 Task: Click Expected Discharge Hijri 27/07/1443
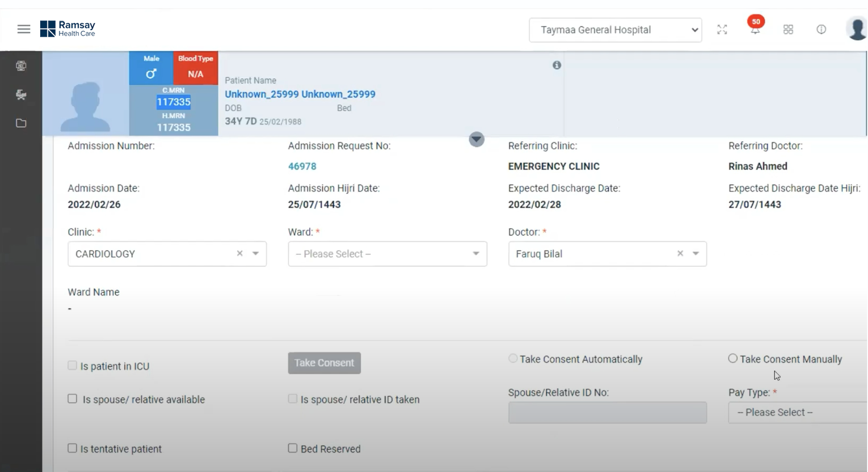pyautogui.click(x=754, y=204)
